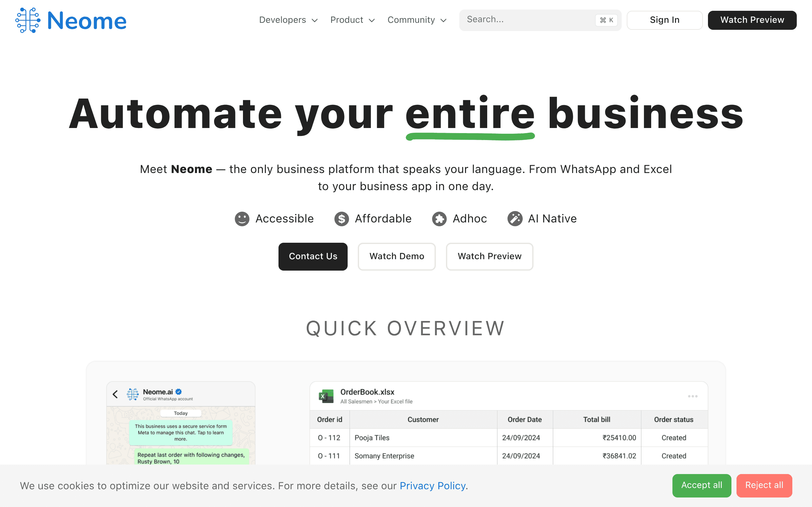The width and height of the screenshot is (812, 507).
Task: Click the AI Native magic wand icon
Action: 515,219
